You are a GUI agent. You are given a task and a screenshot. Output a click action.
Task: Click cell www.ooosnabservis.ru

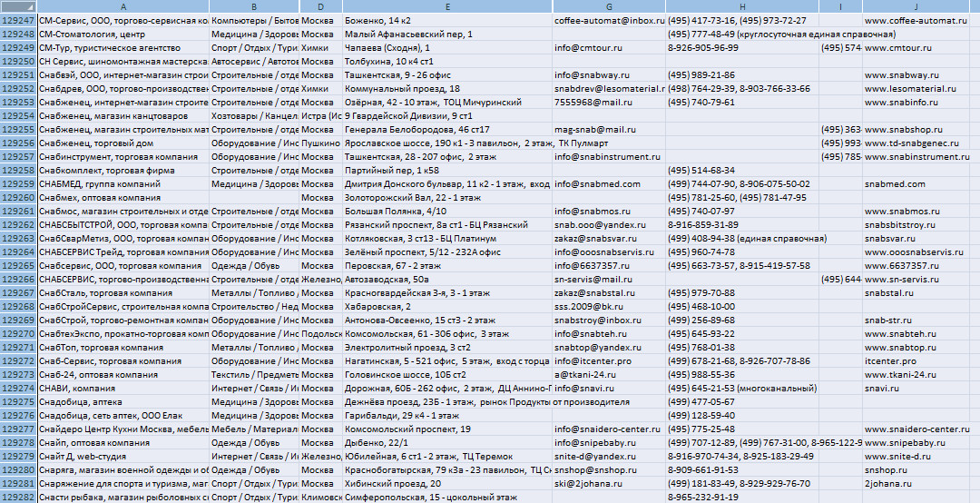coord(916,252)
